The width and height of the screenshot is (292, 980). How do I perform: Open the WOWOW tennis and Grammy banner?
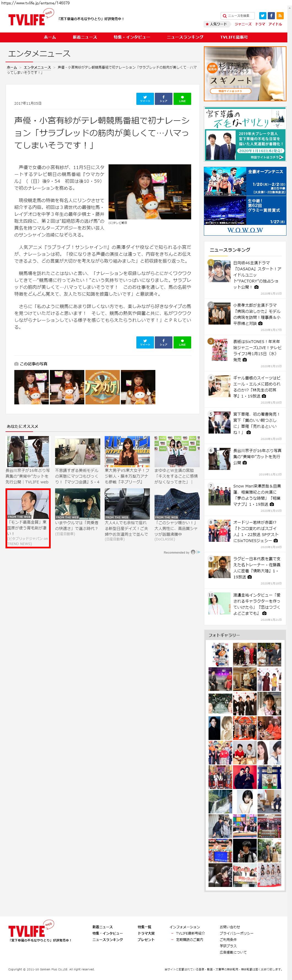(245, 201)
